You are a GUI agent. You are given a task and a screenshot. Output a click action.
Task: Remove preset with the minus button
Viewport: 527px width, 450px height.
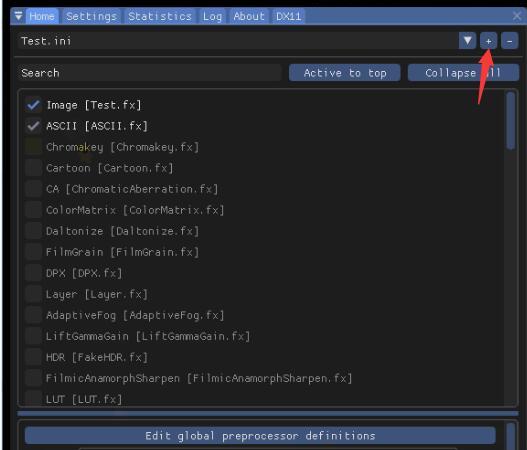(x=510, y=41)
